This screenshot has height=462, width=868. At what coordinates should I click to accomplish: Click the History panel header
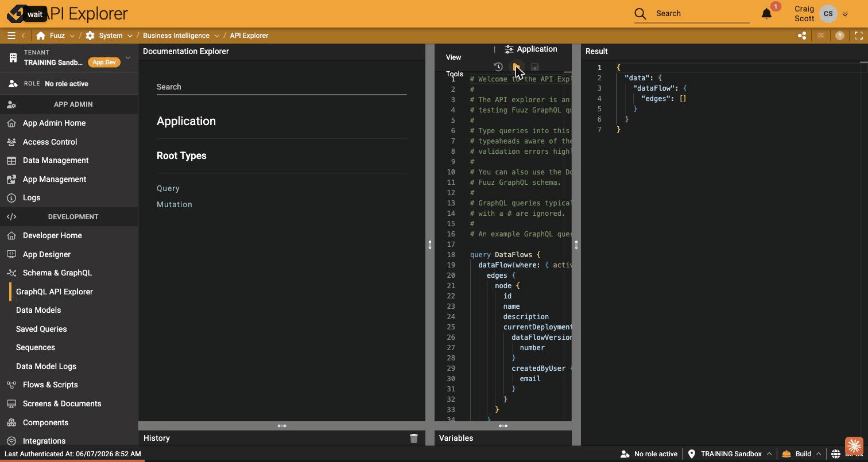pos(282,438)
